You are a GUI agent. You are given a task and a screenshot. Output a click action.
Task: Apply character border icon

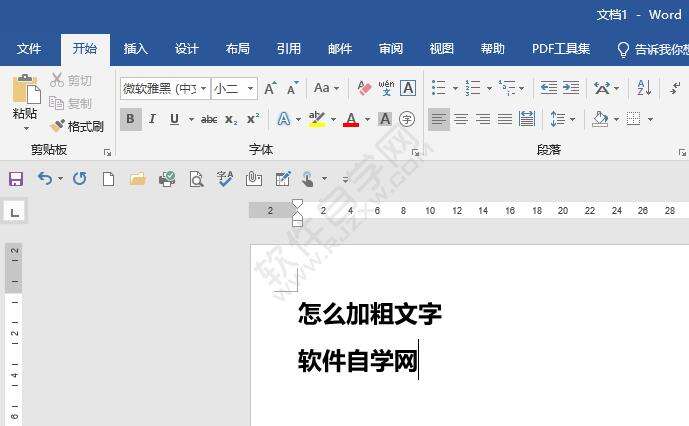click(408, 88)
